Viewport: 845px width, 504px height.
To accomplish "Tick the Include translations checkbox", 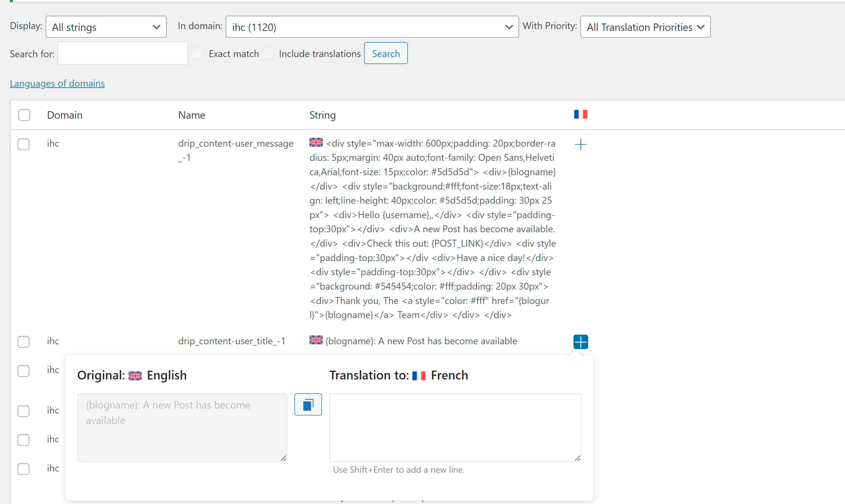I will click(x=268, y=53).
